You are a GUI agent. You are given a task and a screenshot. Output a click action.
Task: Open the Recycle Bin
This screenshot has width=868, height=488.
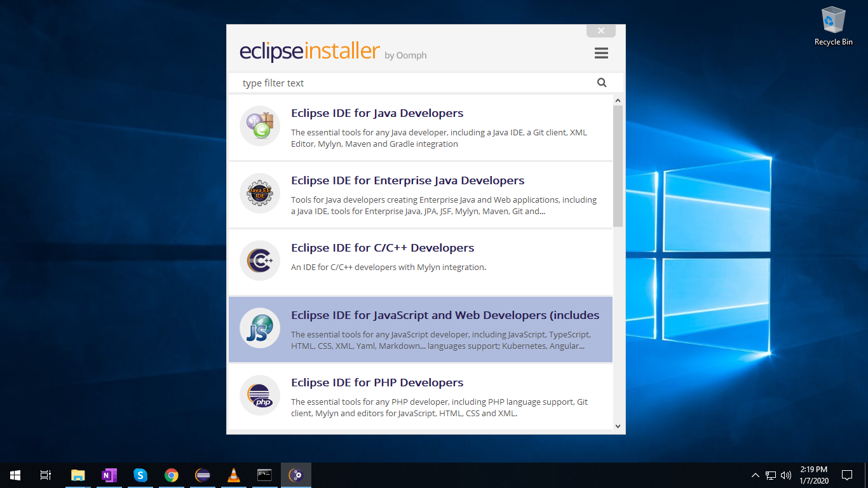pos(832,20)
